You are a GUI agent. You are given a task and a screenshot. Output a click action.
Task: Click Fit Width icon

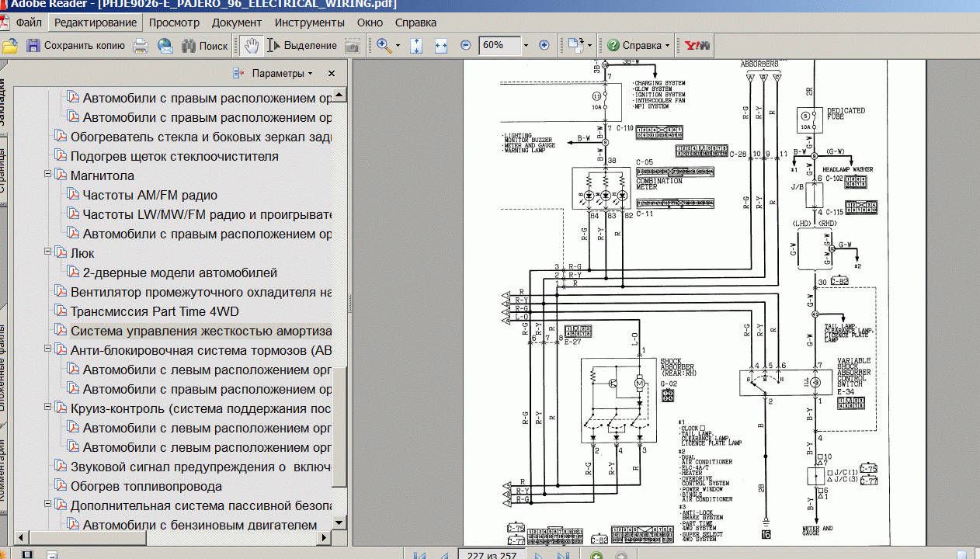[440, 46]
